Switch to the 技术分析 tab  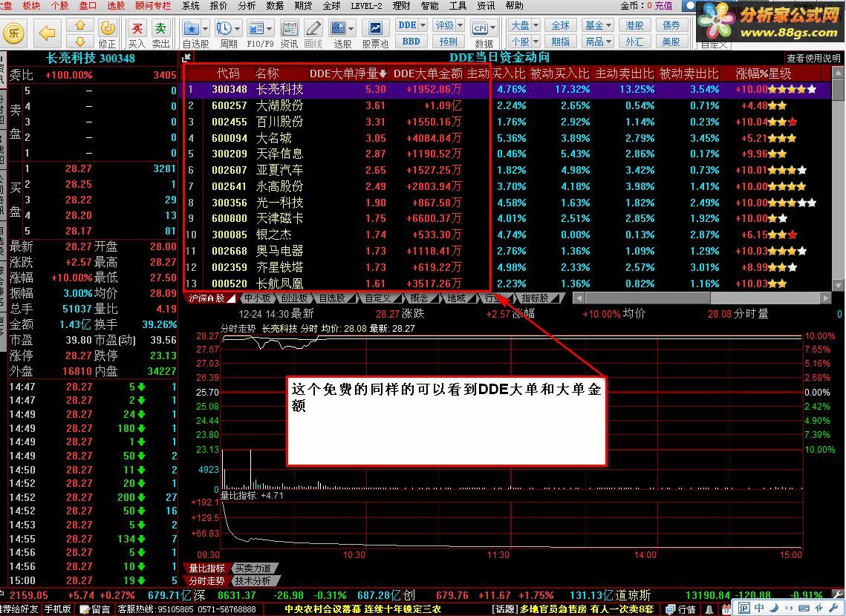[x=253, y=581]
